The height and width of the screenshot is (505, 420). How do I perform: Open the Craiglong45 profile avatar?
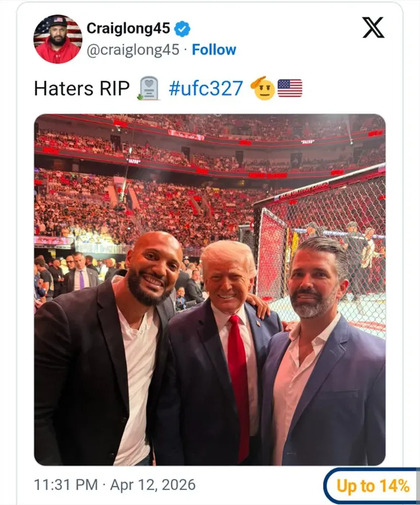58,39
